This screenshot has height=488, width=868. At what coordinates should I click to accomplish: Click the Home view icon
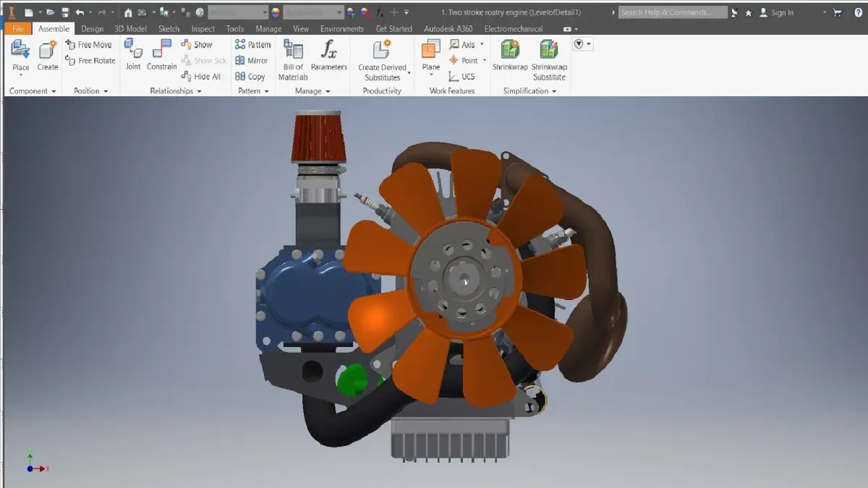tap(128, 12)
